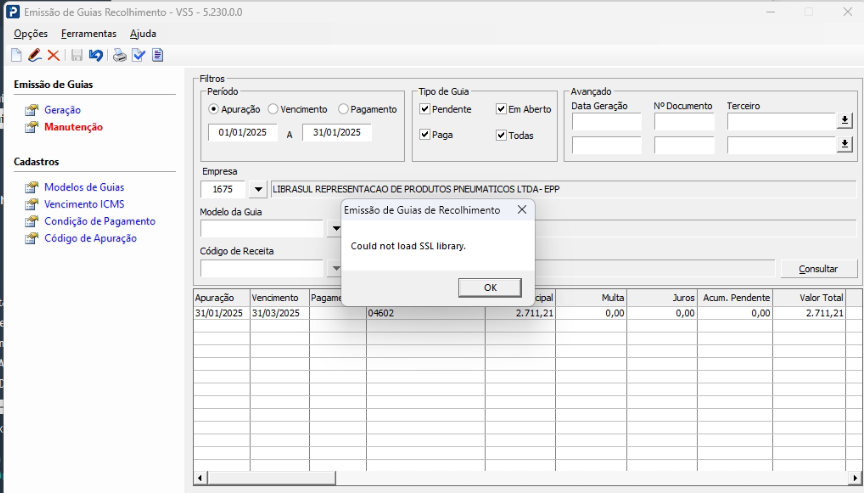Image resolution: width=864 pixels, height=493 pixels.
Task: Click the red X delete icon
Action: coord(53,55)
